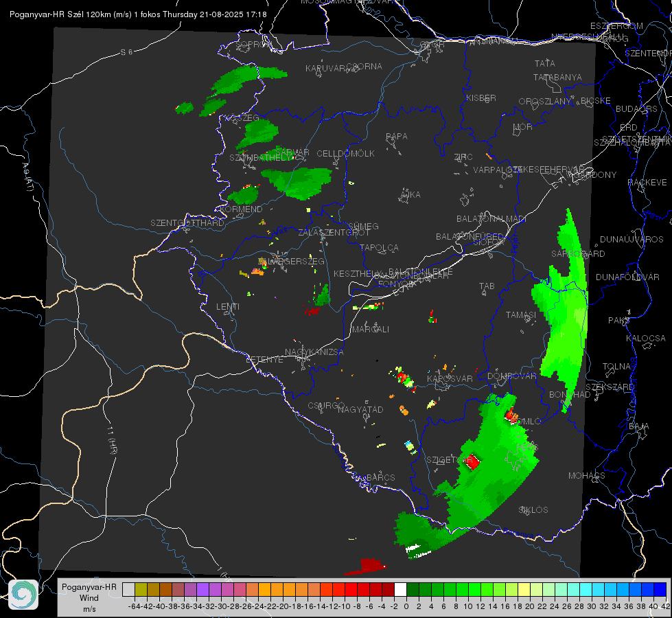Click the SIKLÓS city label
Viewport: 672px width, 618px height.
[533, 510]
